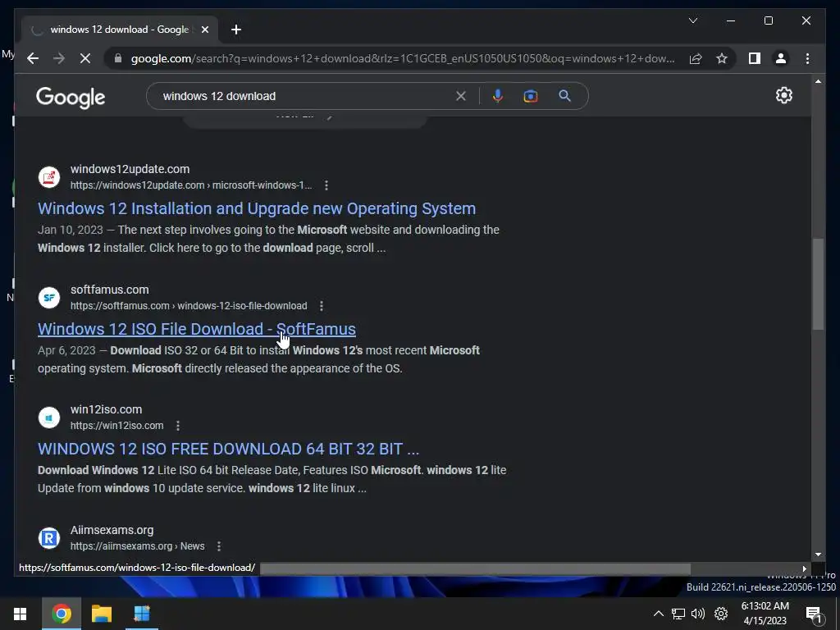
Task: Click Chrome icon in taskbar
Action: [61, 614]
